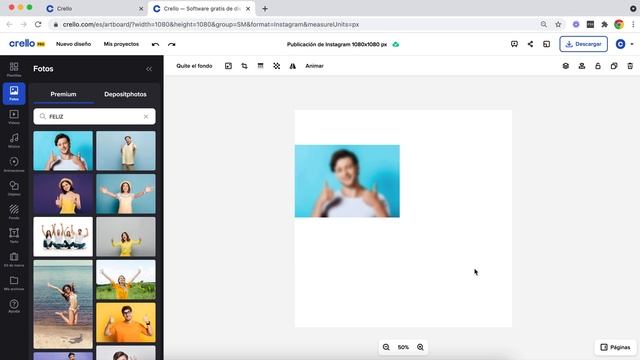Screen dimensions: 640x360
Task: Select the woman with open arms on teal thumbnail
Action: (126, 194)
